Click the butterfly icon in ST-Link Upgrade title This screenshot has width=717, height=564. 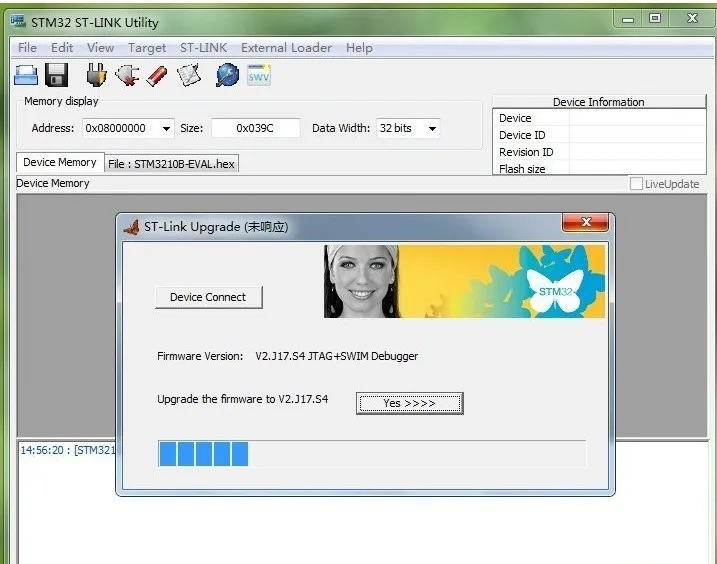(x=132, y=227)
